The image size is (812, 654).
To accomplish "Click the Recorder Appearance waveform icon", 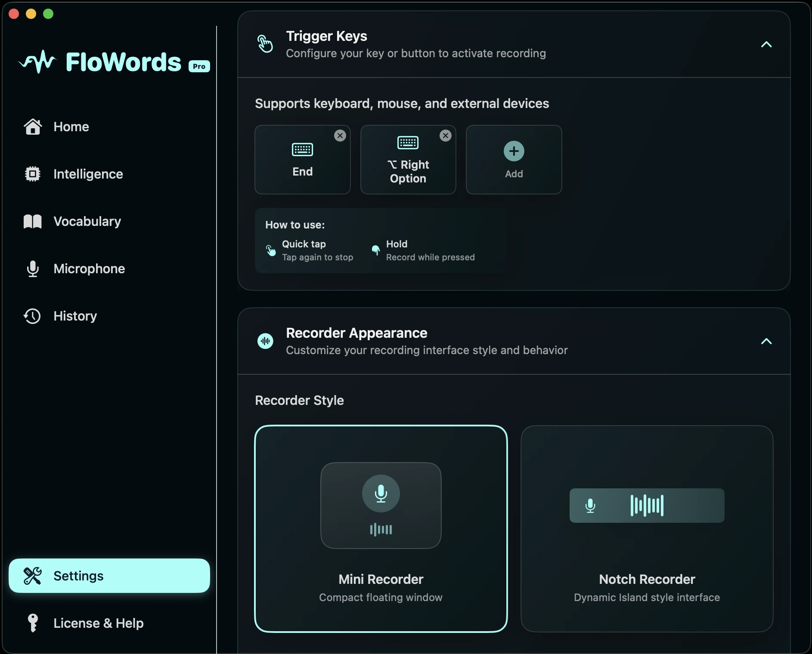I will click(x=265, y=341).
